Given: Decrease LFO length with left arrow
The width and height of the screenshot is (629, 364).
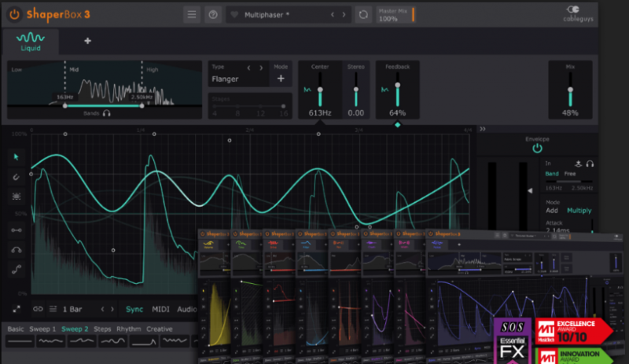Looking at the screenshot, I should (x=102, y=309).
